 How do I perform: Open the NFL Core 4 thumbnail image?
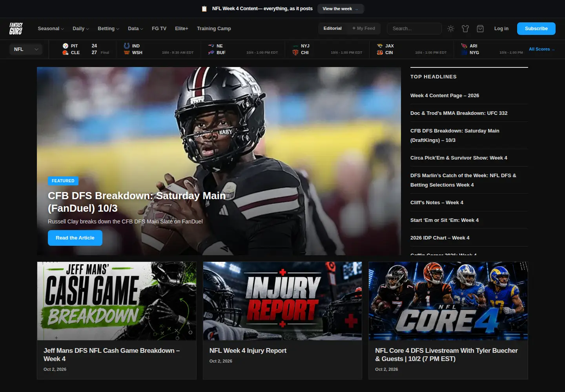pos(448,301)
